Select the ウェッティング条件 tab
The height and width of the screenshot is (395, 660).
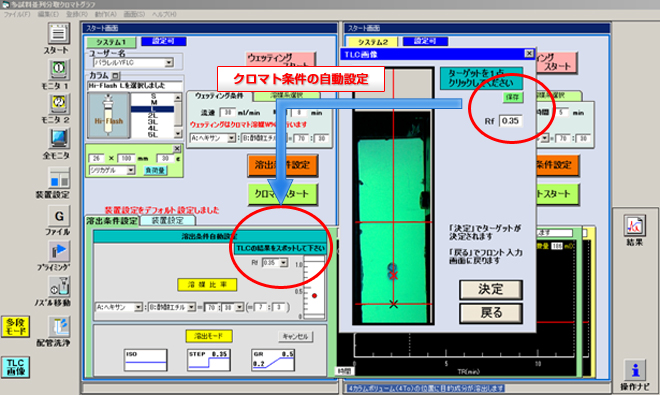[x=219, y=96]
